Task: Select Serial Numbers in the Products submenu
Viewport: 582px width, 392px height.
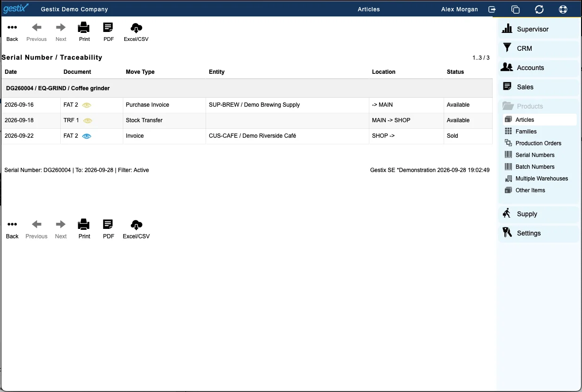Action: (540, 155)
